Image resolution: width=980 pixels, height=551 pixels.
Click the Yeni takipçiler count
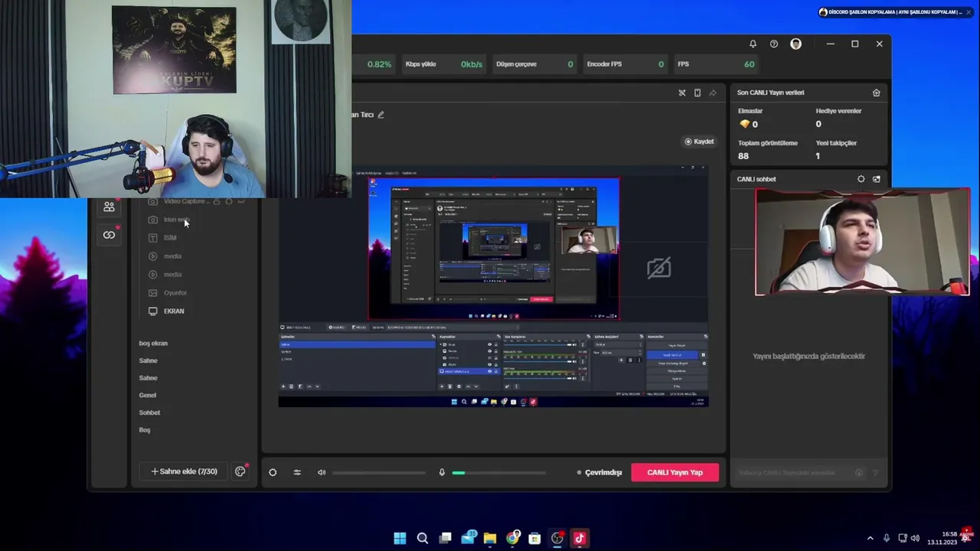[x=818, y=156]
